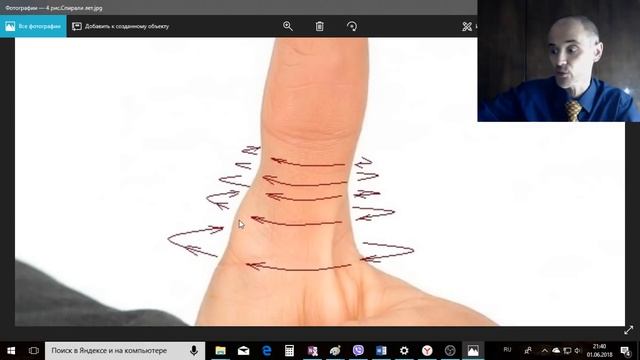Click the Yandex search box on taskbar
Viewport: 640px width, 360px height.
tap(125, 351)
